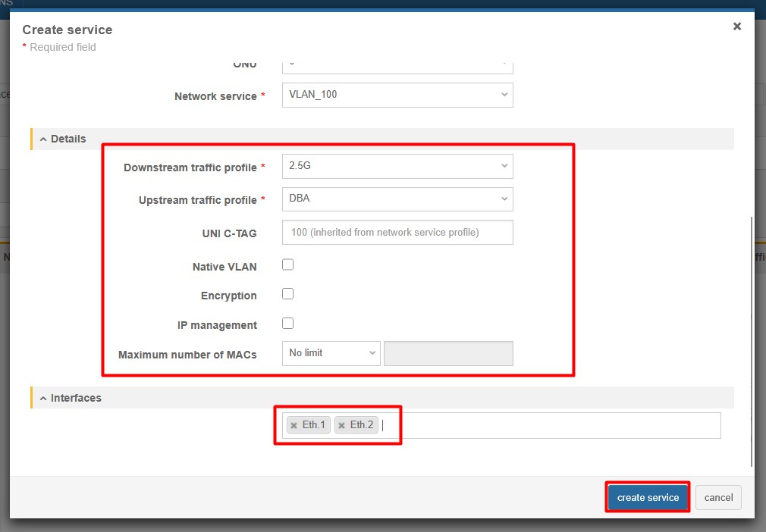Image resolution: width=766 pixels, height=532 pixels.
Task: Remove the Eth.1 interface tag
Action: [x=294, y=425]
